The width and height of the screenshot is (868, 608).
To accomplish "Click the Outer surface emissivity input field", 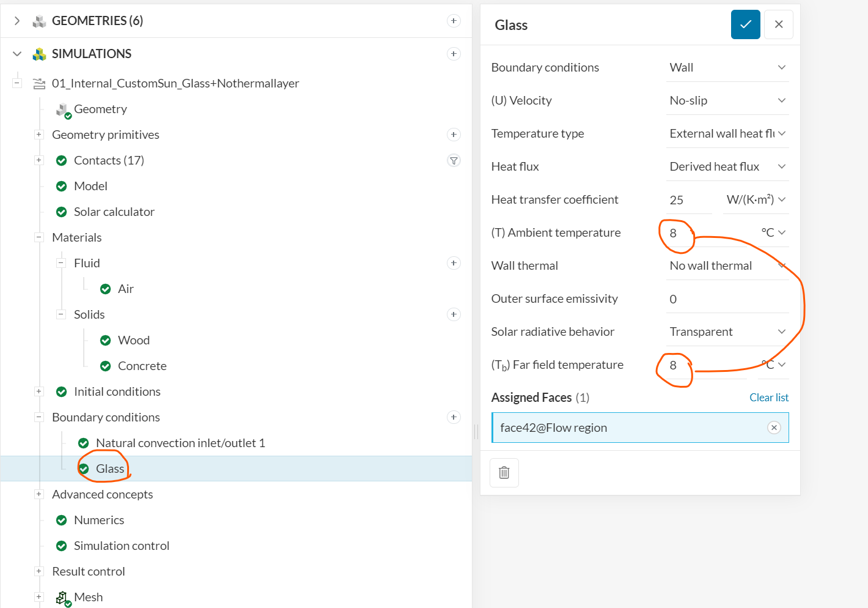I will pyautogui.click(x=727, y=299).
